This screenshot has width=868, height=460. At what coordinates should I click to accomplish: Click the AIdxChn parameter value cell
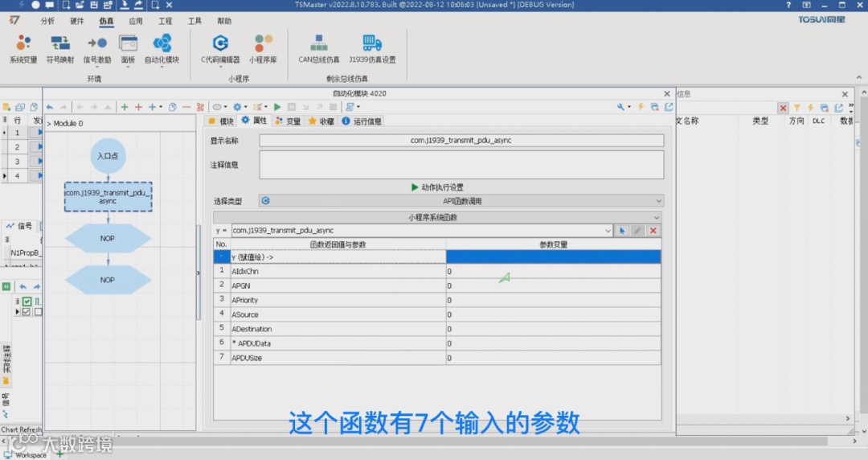(553, 271)
